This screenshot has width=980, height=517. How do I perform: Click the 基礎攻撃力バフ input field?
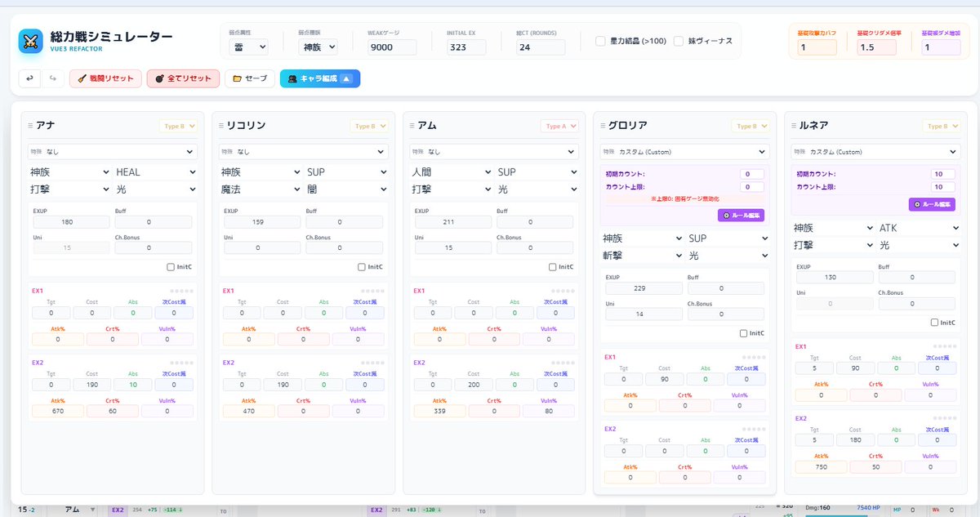tap(817, 47)
